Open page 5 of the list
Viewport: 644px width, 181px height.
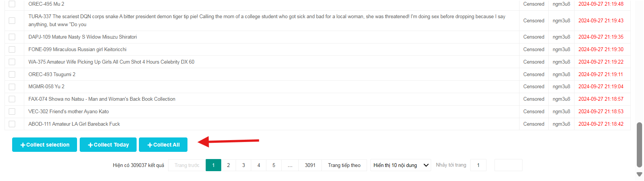[x=274, y=165]
